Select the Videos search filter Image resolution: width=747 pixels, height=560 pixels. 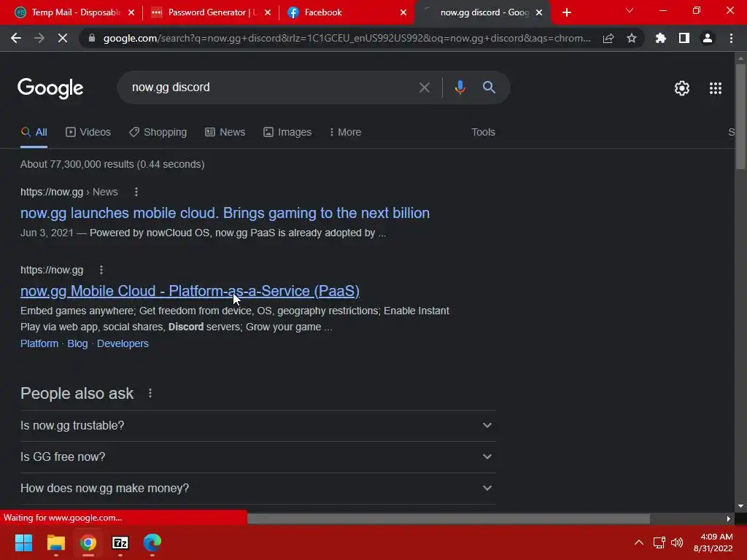(88, 133)
